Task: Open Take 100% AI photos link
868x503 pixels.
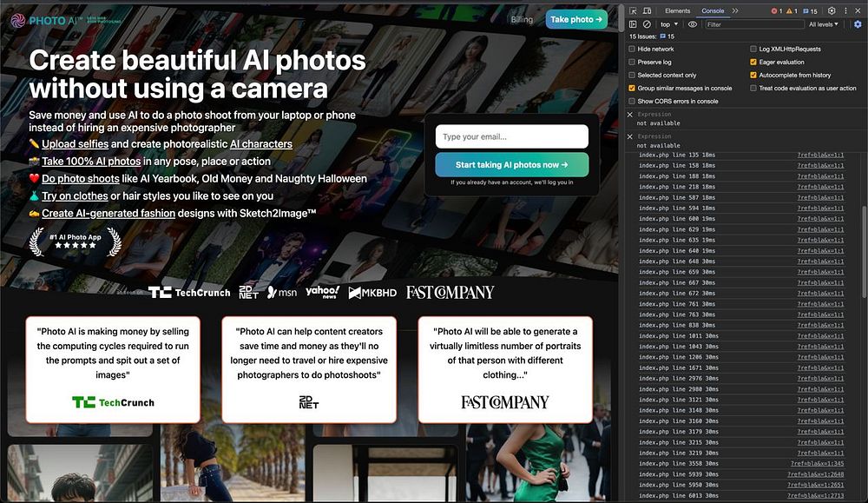Action: coord(91,162)
